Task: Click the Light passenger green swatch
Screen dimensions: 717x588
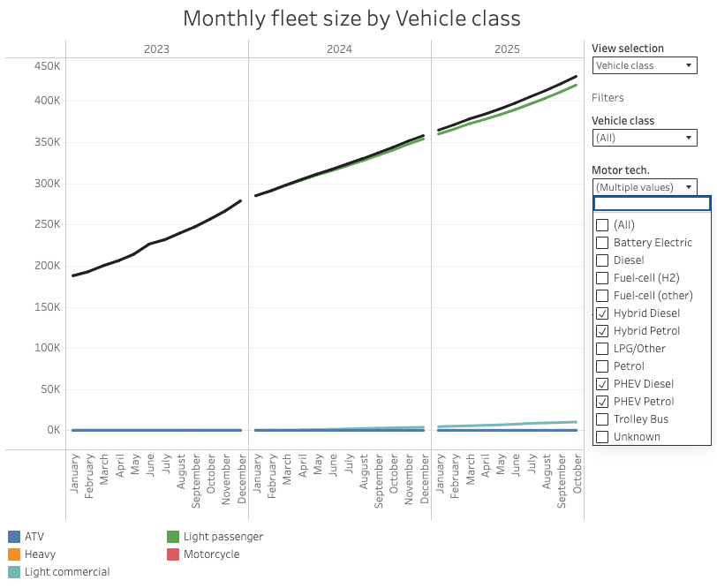Action: click(174, 537)
